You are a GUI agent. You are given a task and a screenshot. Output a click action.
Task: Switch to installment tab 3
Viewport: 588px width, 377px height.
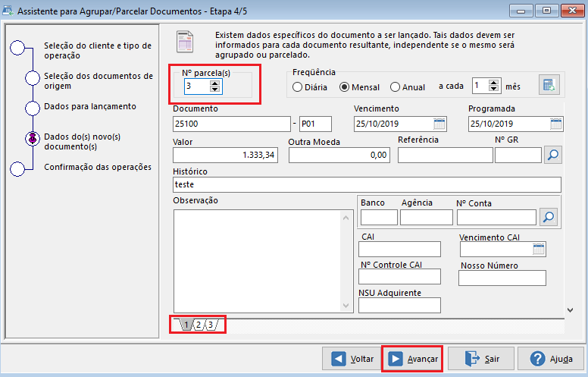[211, 325]
